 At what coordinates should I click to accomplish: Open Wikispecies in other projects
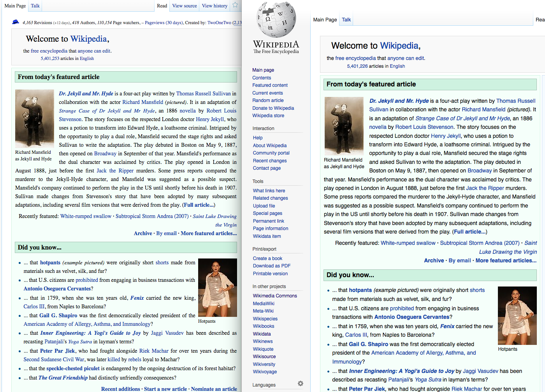(x=265, y=319)
